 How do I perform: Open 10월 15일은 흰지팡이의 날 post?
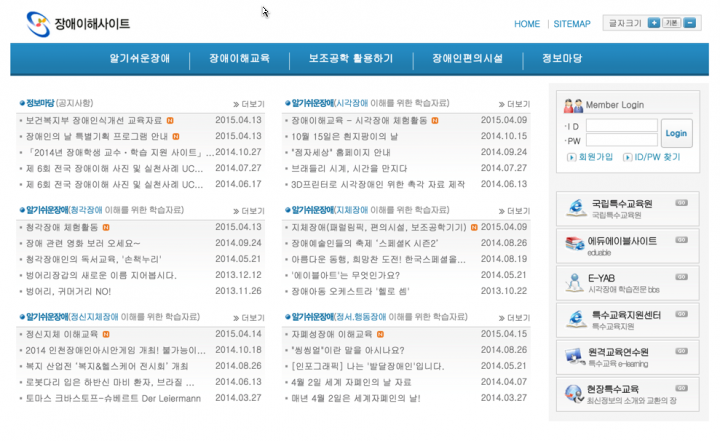(344, 136)
